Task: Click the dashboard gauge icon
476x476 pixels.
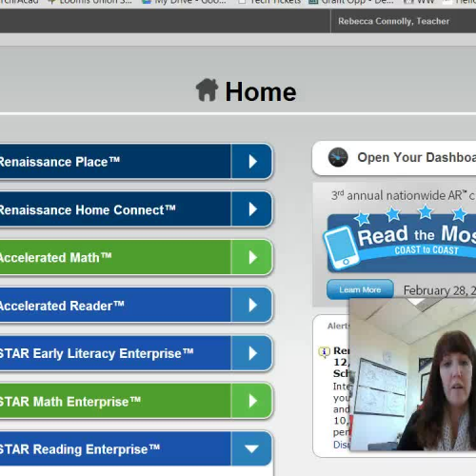Action: tap(338, 157)
